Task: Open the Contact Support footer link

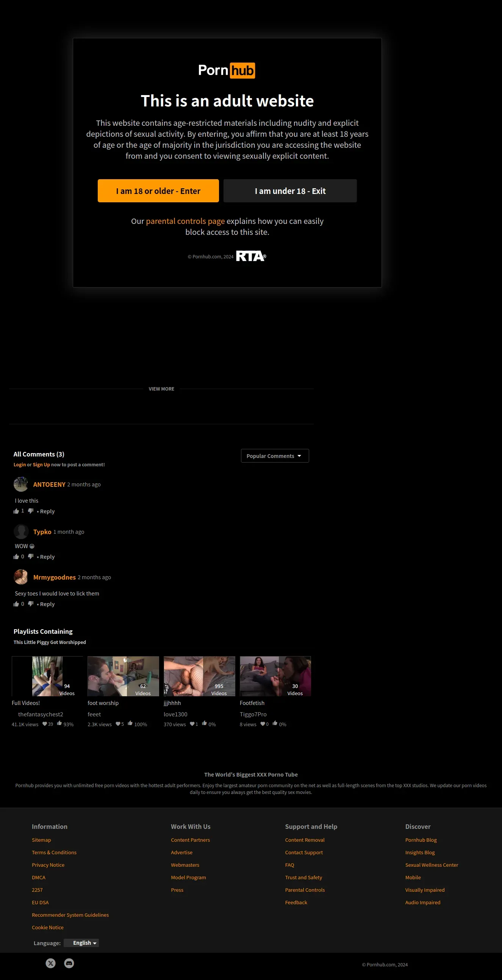Action: [304, 852]
